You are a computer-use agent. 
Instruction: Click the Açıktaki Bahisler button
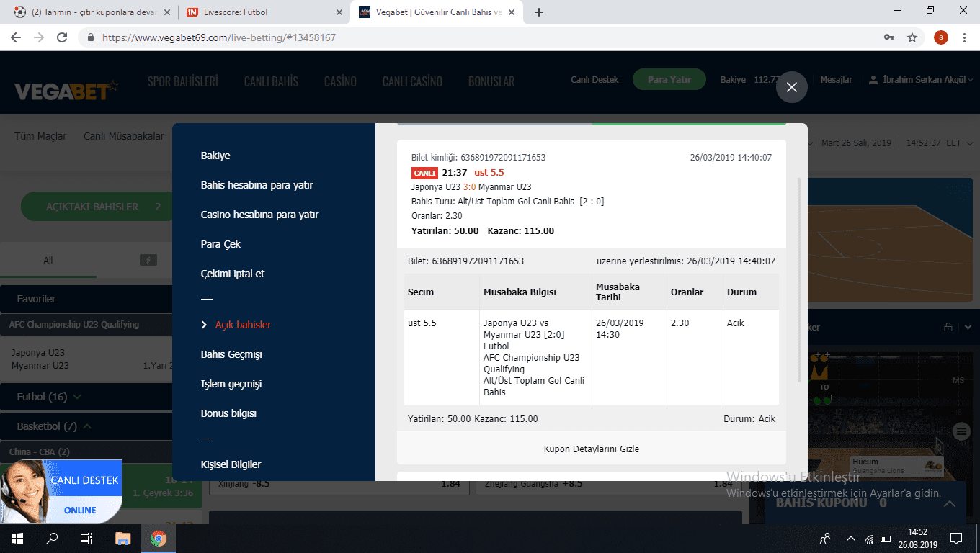pos(98,207)
